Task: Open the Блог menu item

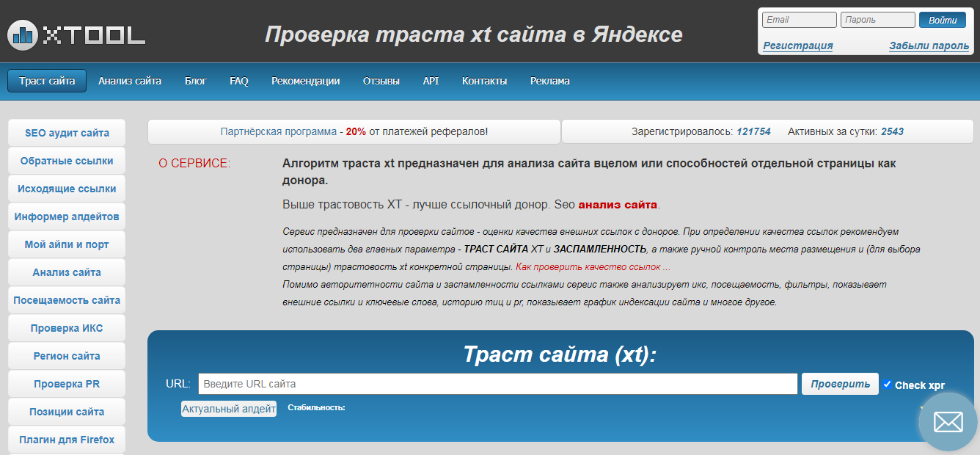Action: (x=195, y=81)
